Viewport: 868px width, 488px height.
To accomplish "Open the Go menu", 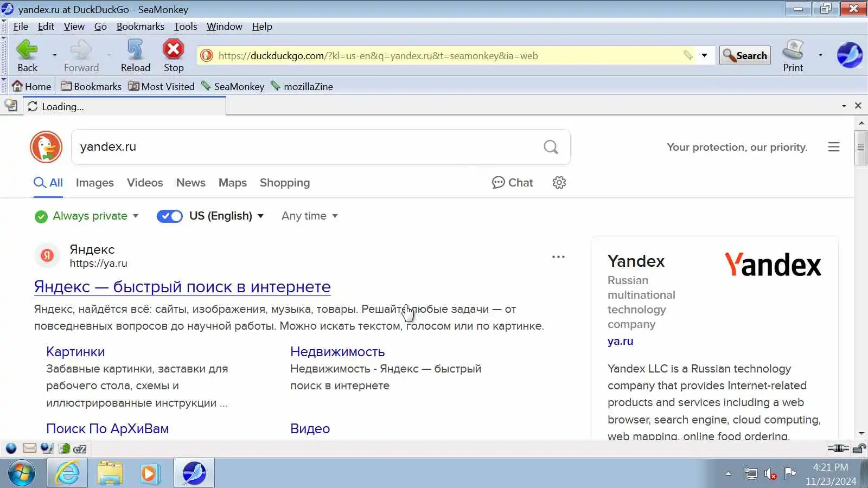I will tap(100, 27).
